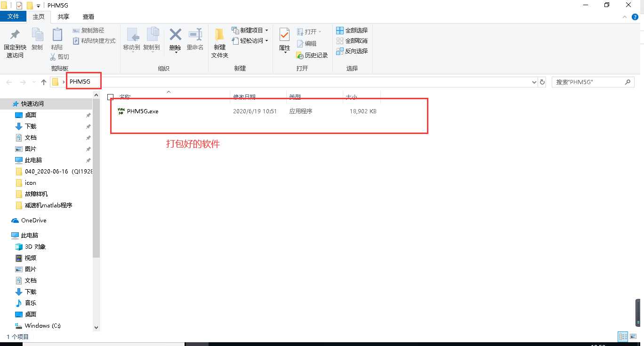
Task: Open Pictures (图片) under Quick Access
Action: (x=31, y=149)
